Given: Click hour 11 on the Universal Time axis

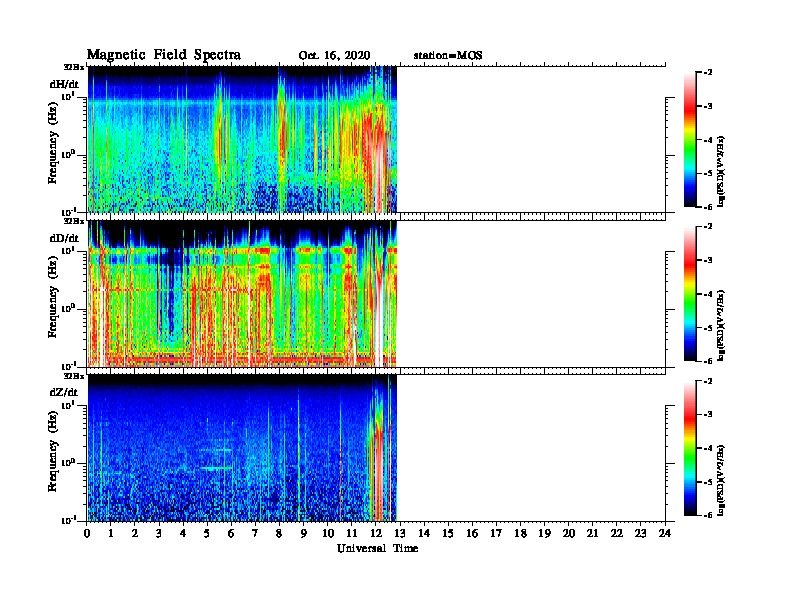Looking at the screenshot, I should click(x=352, y=534).
